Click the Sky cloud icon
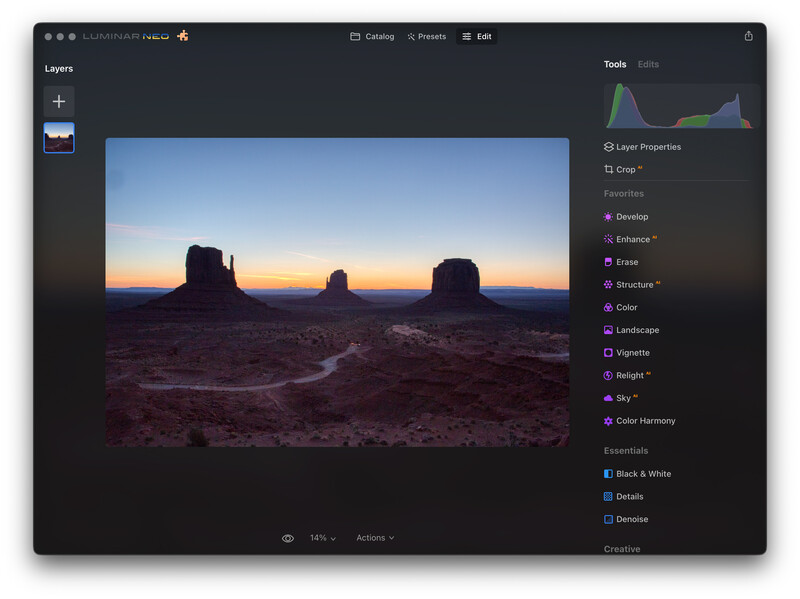 [x=608, y=398]
